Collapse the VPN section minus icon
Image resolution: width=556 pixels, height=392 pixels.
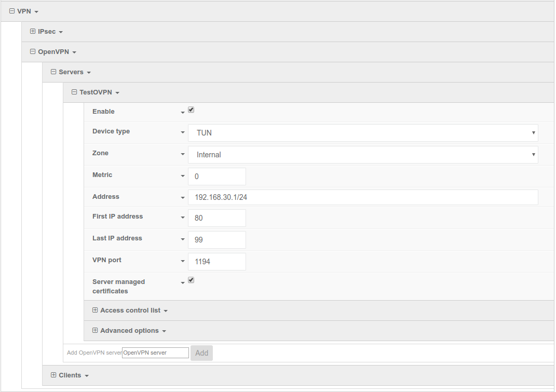pyautogui.click(x=12, y=11)
